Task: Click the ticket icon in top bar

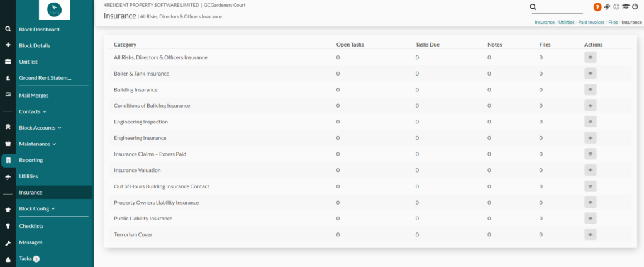Action: [x=607, y=7]
